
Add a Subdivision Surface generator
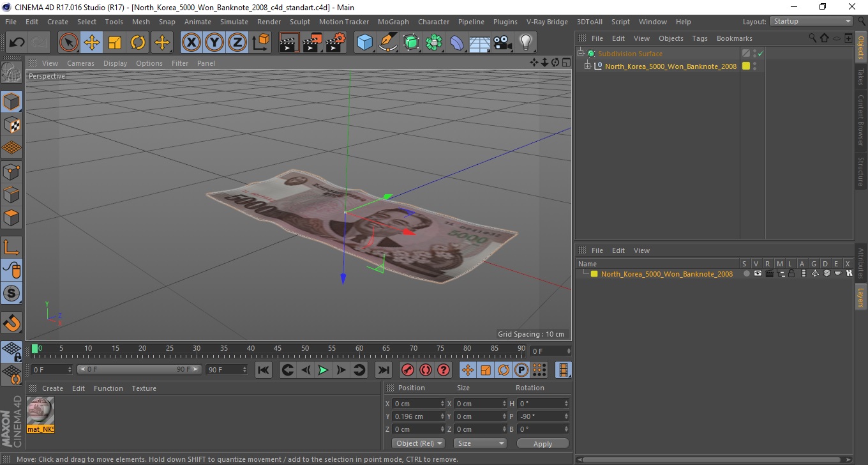click(411, 43)
